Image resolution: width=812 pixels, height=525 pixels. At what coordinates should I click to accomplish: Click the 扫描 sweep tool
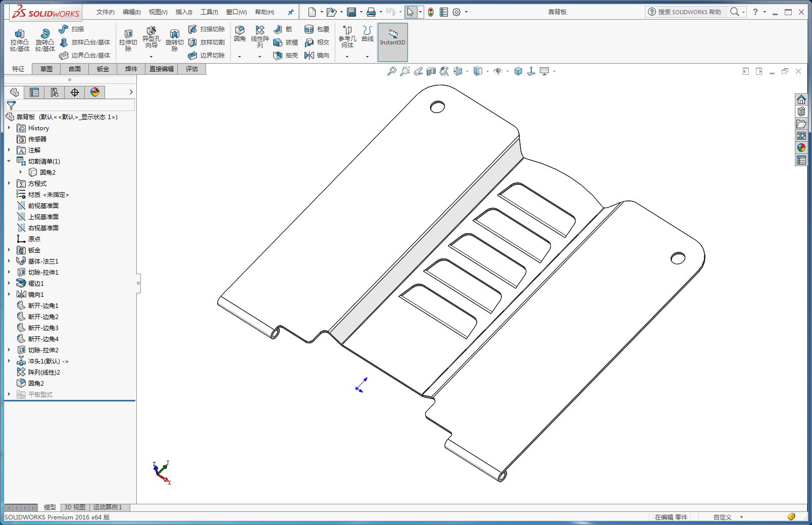pyautogui.click(x=71, y=29)
